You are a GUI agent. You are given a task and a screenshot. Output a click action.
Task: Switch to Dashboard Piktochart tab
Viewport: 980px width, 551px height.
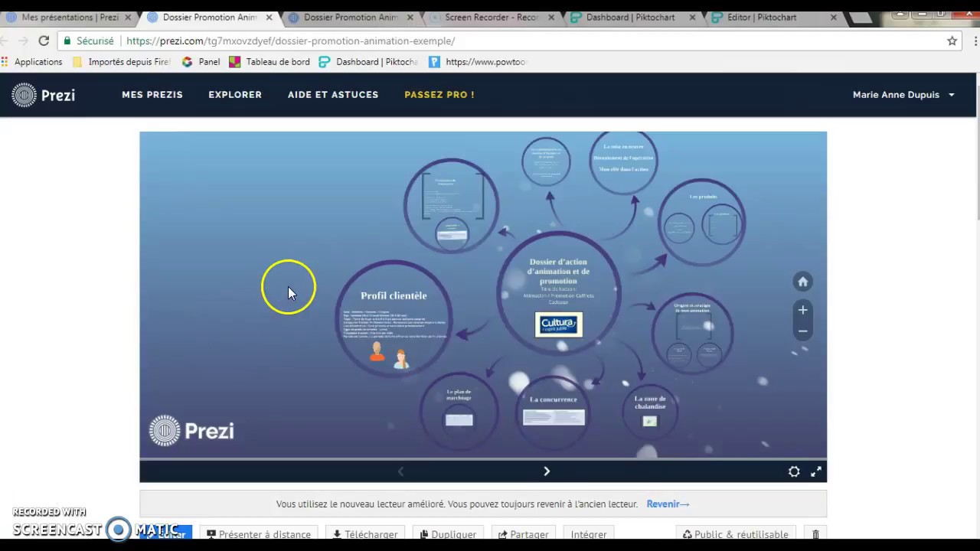coord(631,17)
